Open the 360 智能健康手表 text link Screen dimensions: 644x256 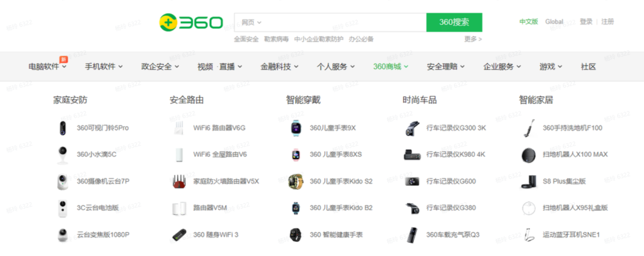pos(336,235)
